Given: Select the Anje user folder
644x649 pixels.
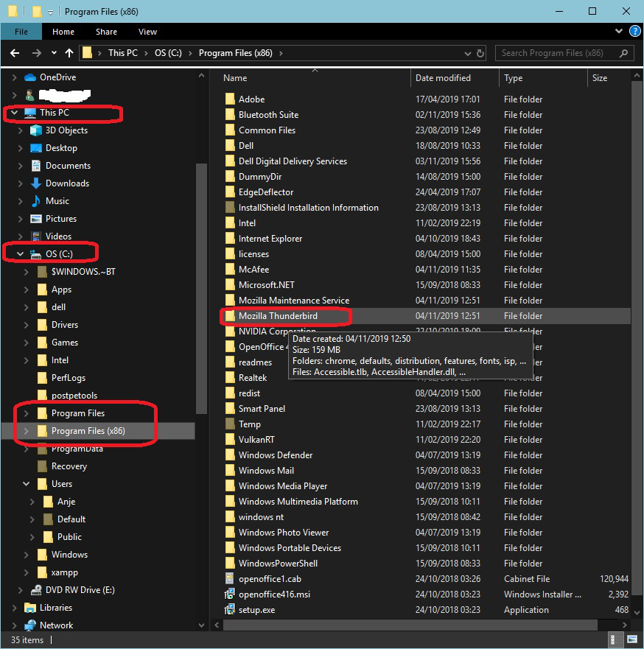Looking at the screenshot, I should [66, 502].
